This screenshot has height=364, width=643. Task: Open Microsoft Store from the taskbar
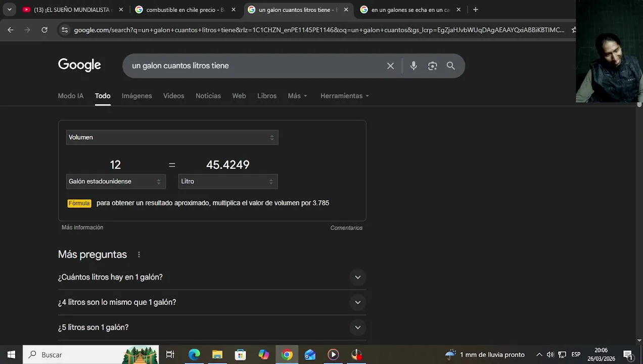pos(241,354)
